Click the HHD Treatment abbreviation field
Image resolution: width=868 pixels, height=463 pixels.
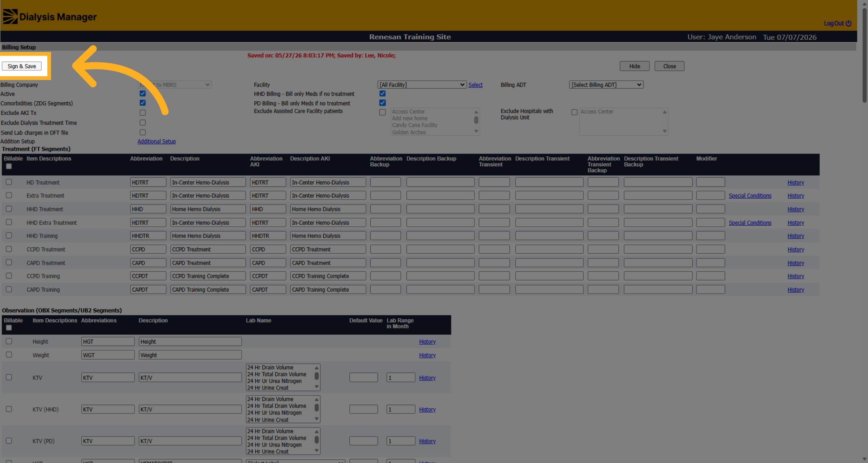point(148,209)
